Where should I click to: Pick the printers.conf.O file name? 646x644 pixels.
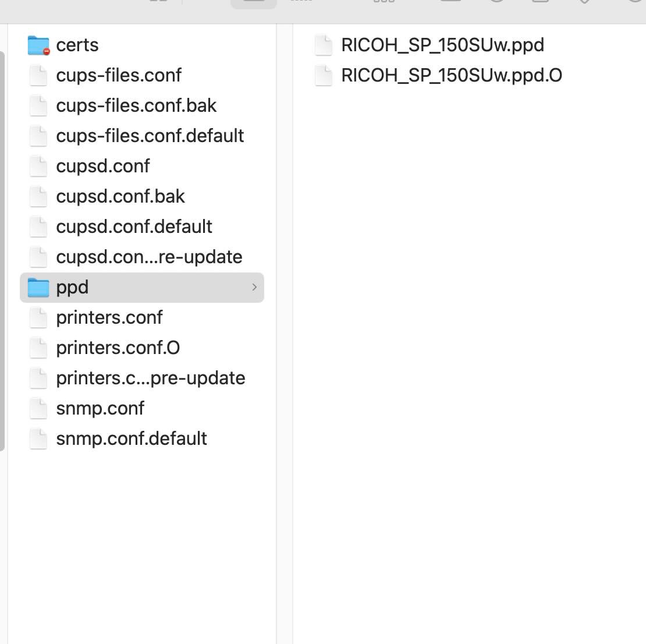coord(118,348)
